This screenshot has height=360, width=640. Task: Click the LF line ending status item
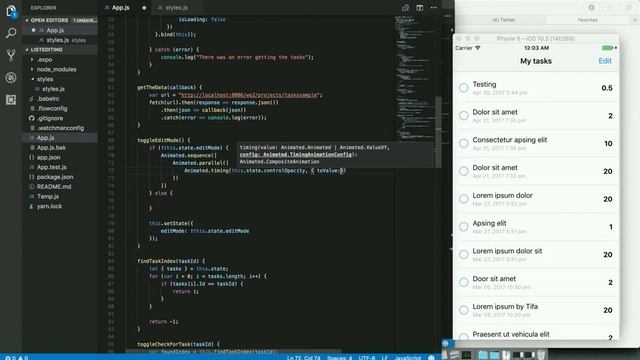[x=384, y=358]
